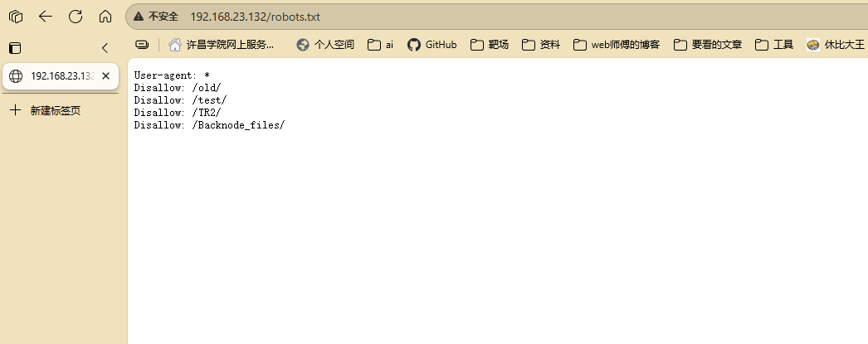The width and height of the screenshot is (868, 344).
Task: Collapse the vertical tabs pane
Action: point(105,48)
